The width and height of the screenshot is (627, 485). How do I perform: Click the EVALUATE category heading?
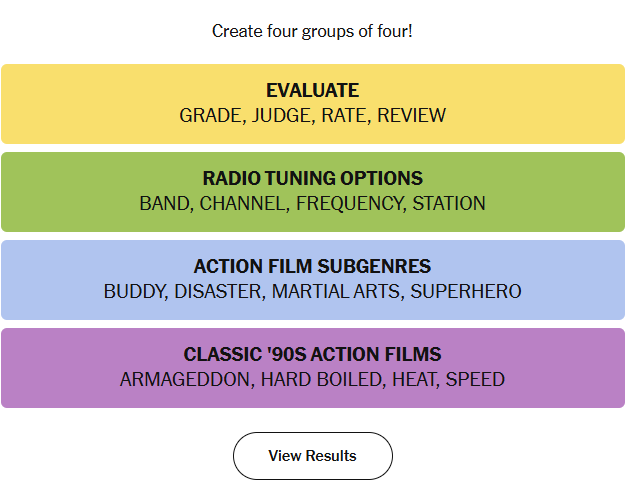pos(312,91)
